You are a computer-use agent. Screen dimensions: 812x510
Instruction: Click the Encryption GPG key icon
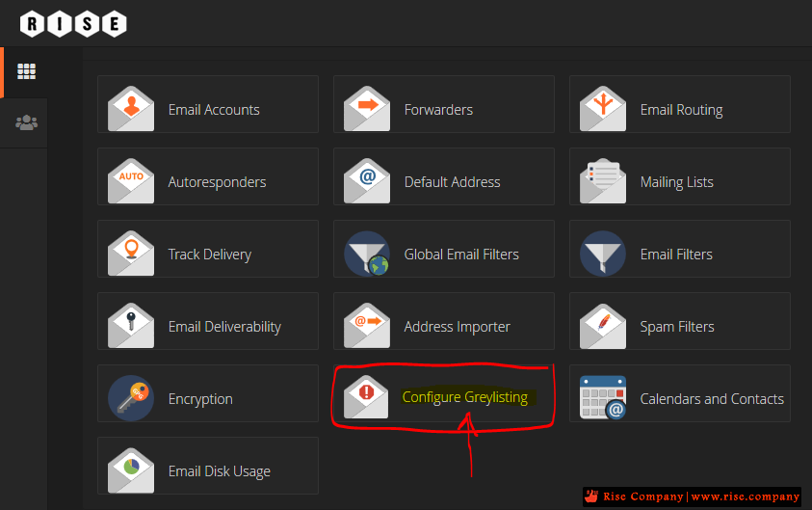[x=131, y=398]
